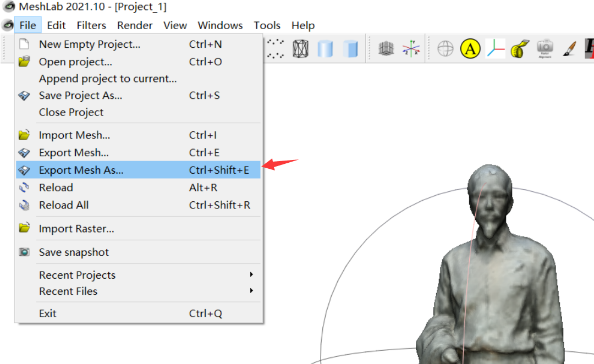Click the Save Project As disk icon
The width and height of the screenshot is (594, 364).
pos(24,96)
